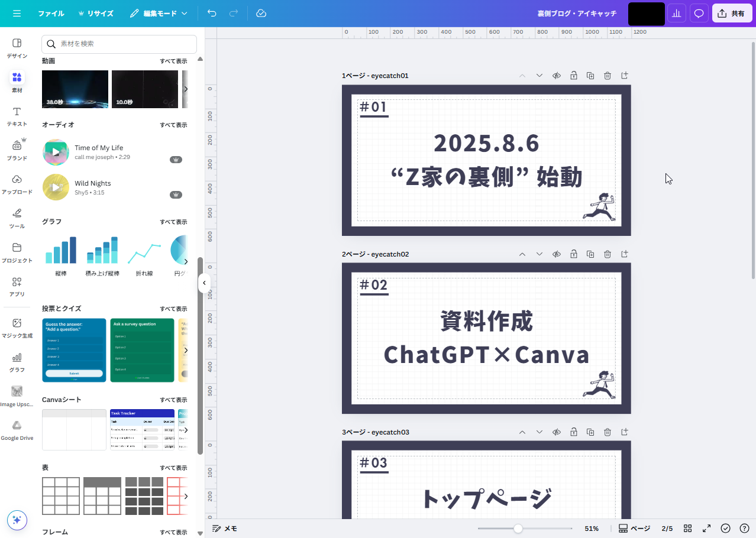Image resolution: width=756 pixels, height=538 pixels.
Task: Open the テキスト sidebar panel
Action: click(17, 116)
